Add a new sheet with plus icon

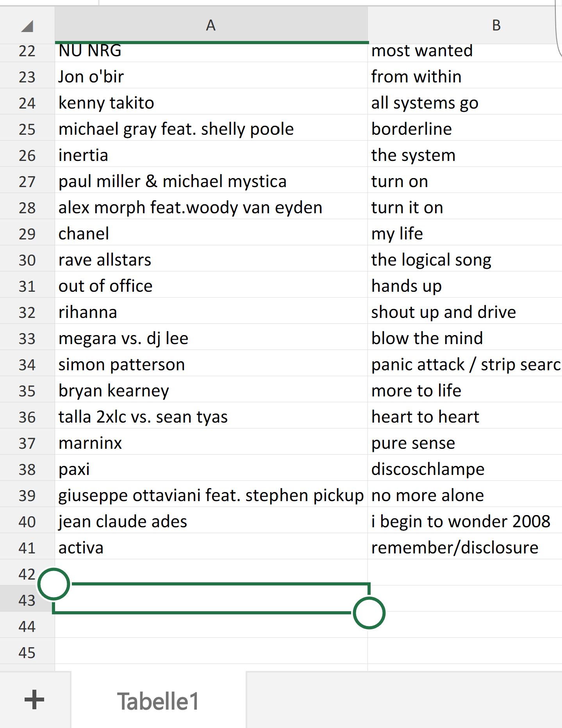[x=34, y=699]
